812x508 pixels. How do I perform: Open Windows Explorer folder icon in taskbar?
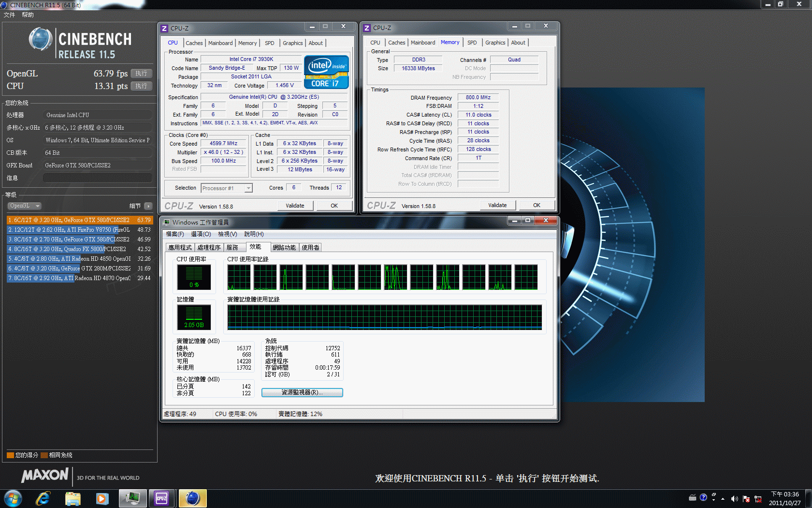pyautogui.click(x=72, y=498)
